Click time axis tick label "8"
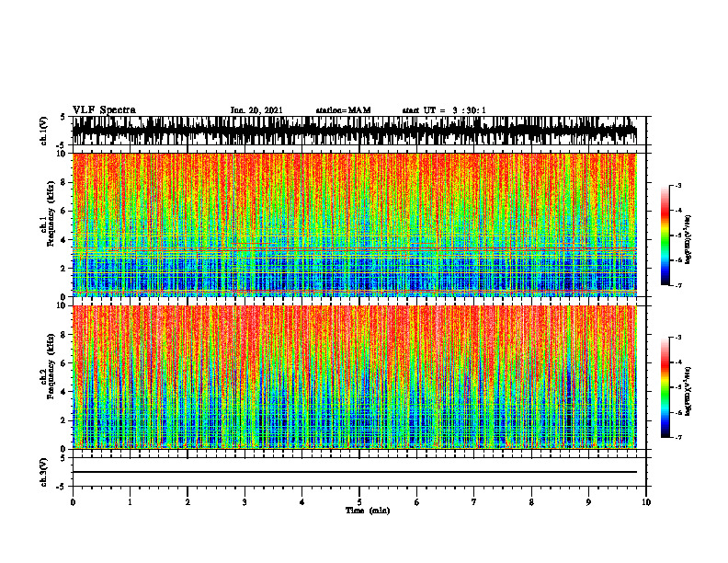 click(x=531, y=502)
